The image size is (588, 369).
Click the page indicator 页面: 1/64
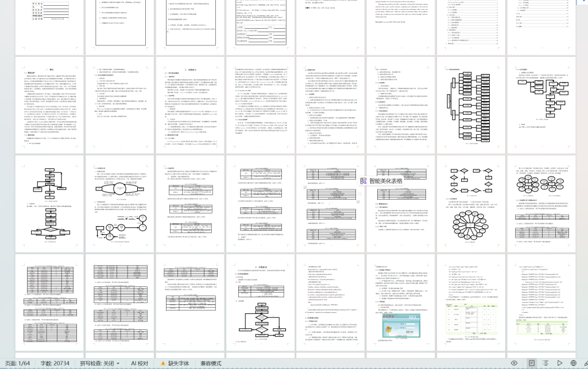[x=18, y=363]
